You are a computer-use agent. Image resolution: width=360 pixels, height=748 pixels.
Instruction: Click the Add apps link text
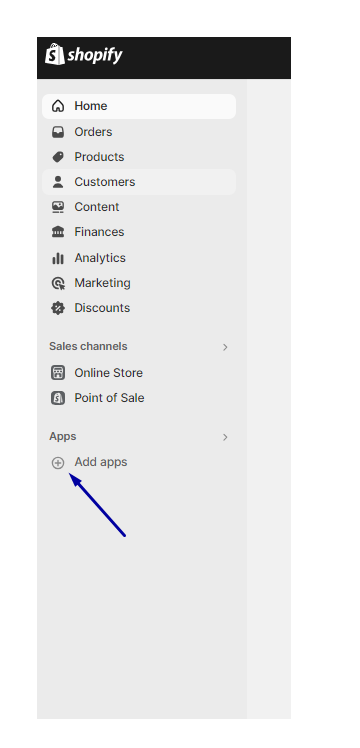101,463
